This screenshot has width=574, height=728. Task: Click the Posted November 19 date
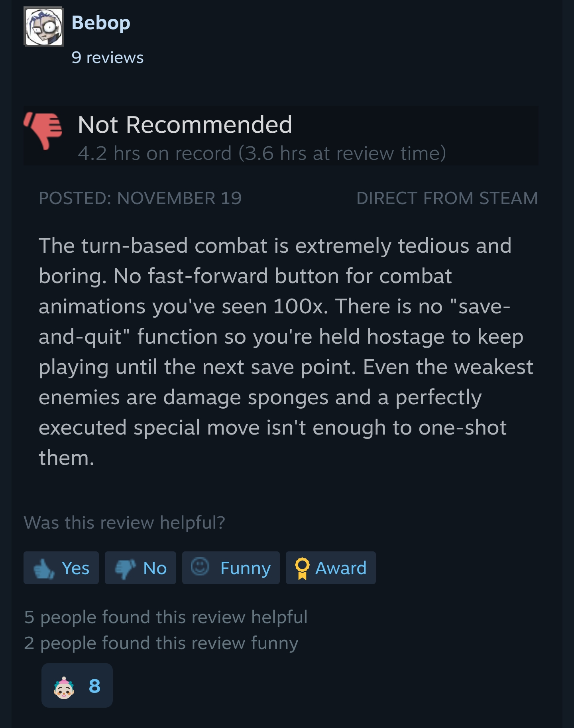[x=140, y=198]
